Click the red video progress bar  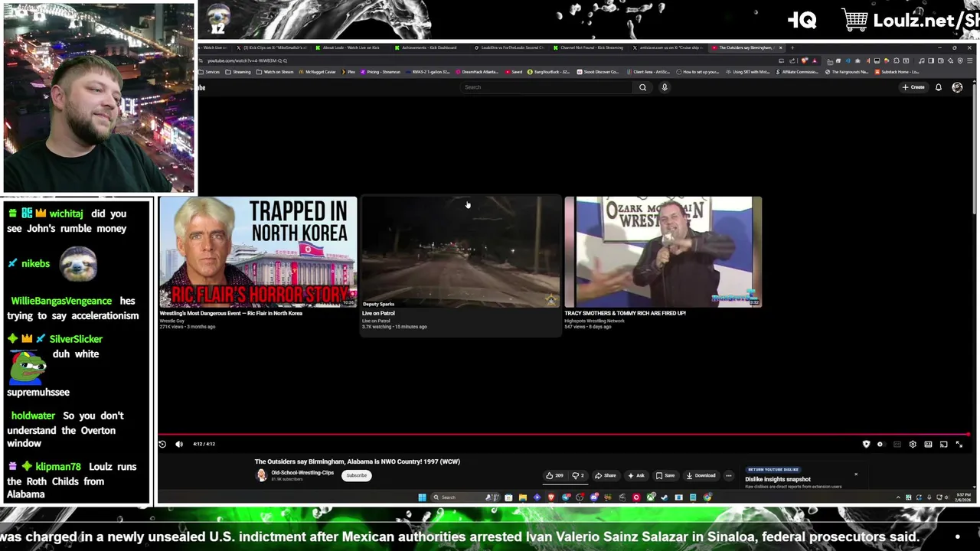click(565, 434)
